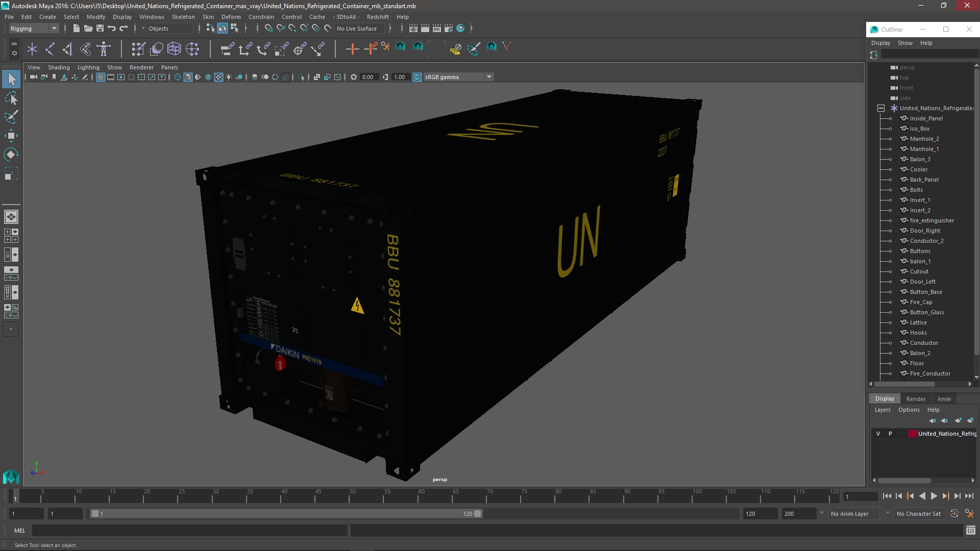This screenshot has width=980, height=551.
Task: Click the Create Lattice shelf icon
Action: click(174, 49)
